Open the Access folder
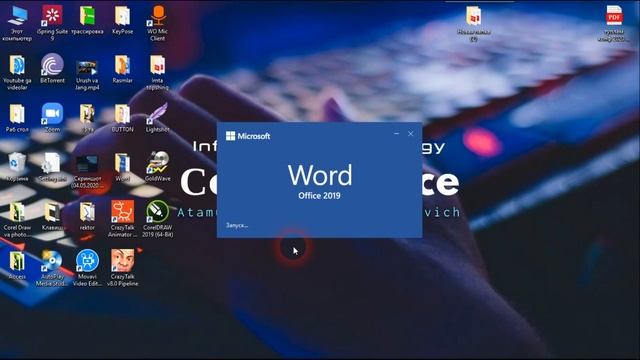640x360 pixels. [x=17, y=265]
